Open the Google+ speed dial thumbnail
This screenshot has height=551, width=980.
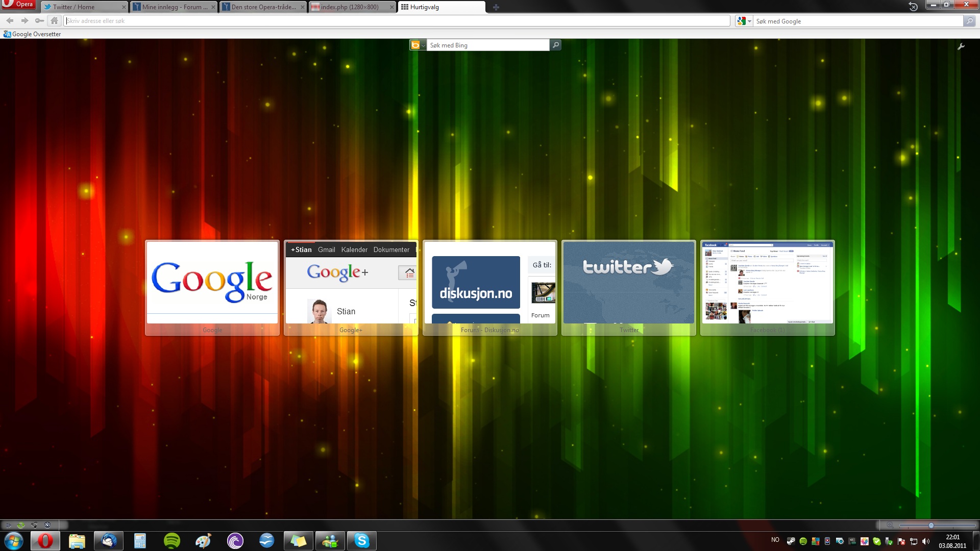pos(351,288)
